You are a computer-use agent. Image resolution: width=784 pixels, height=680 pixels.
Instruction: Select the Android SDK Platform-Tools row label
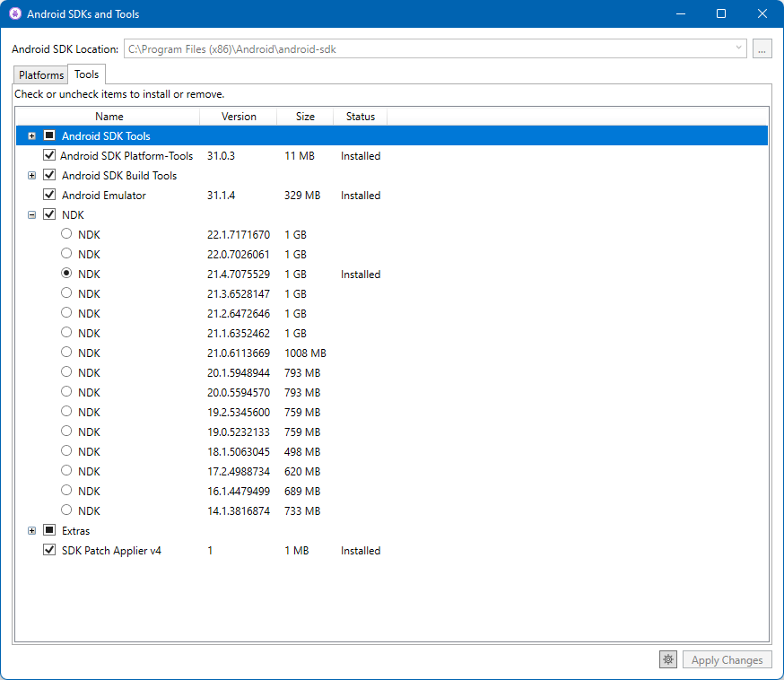(x=126, y=156)
